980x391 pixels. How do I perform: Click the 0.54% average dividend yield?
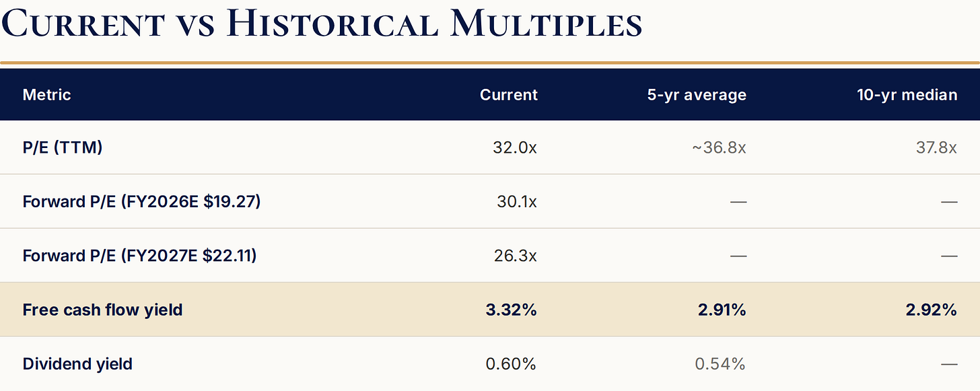click(x=720, y=364)
